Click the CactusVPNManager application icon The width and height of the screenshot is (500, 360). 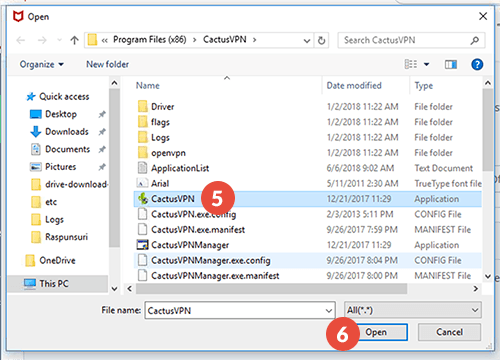142,245
